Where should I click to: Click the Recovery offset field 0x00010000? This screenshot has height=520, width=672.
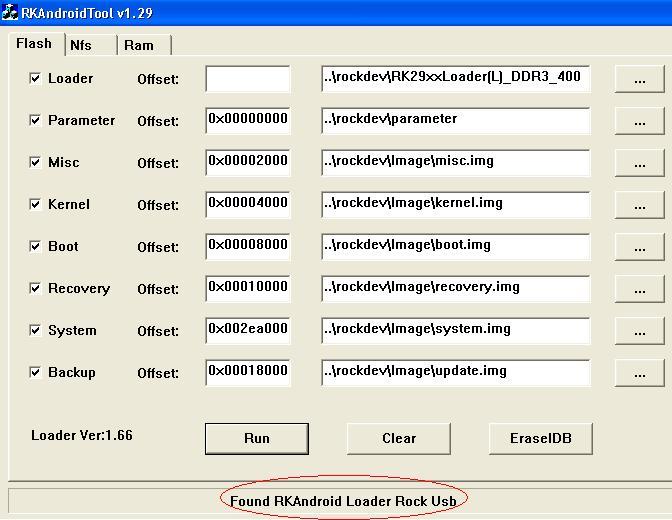248,289
